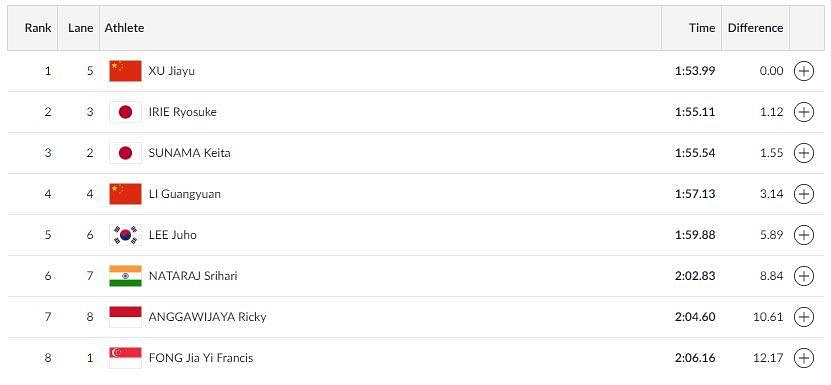Select the Difference column header
Image resolution: width=831 pixels, height=385 pixels.
[755, 28]
